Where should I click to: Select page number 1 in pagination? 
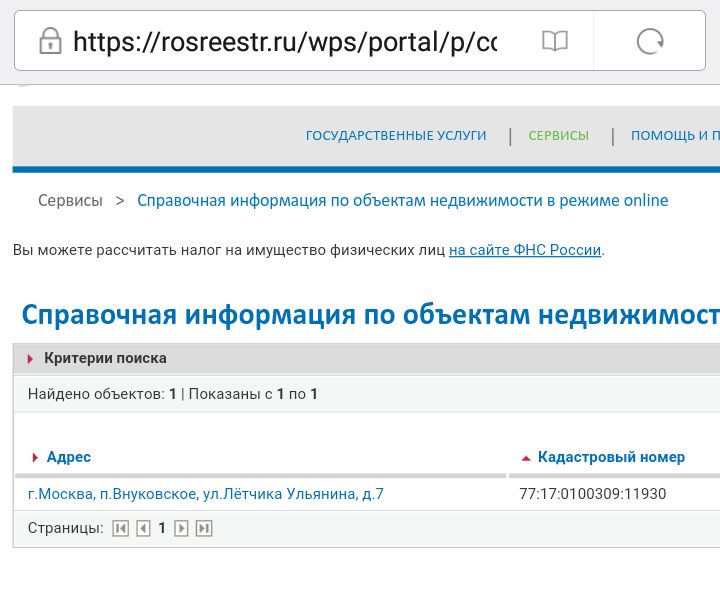tap(162, 528)
